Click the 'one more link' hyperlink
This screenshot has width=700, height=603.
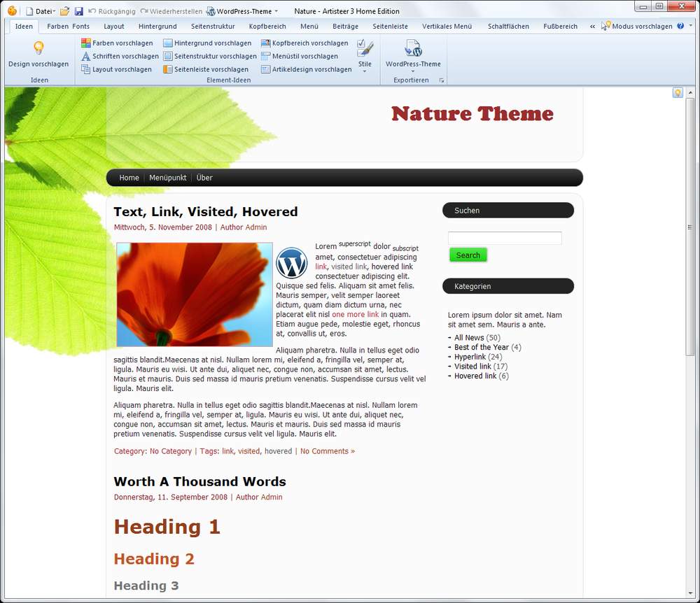point(356,314)
